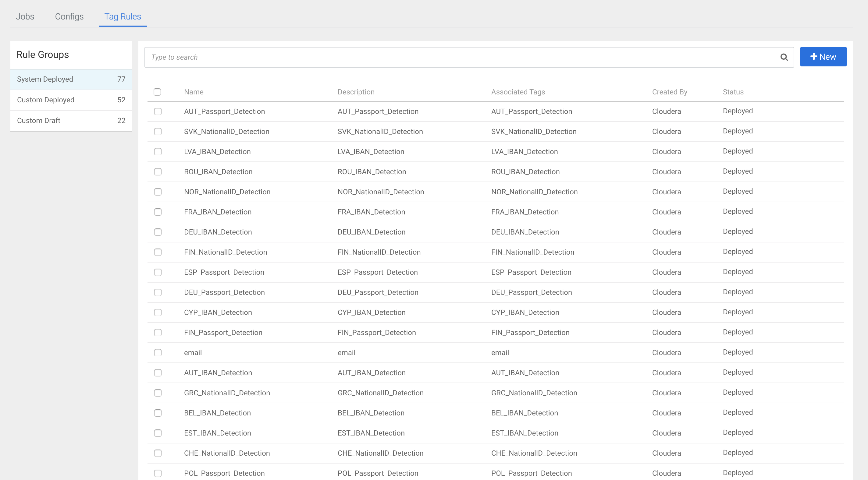Expand the Custom Draft group count 22

coord(71,121)
